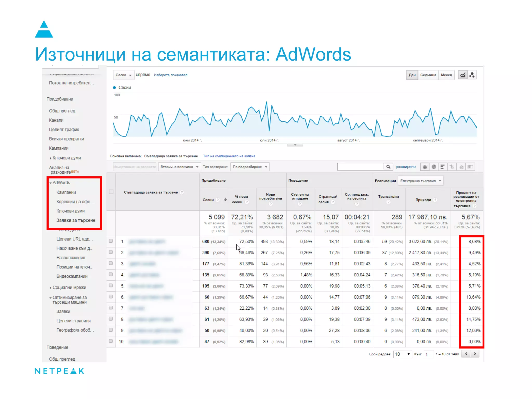Click the разширено advanced filter link
532x399 pixels.
tap(405, 167)
